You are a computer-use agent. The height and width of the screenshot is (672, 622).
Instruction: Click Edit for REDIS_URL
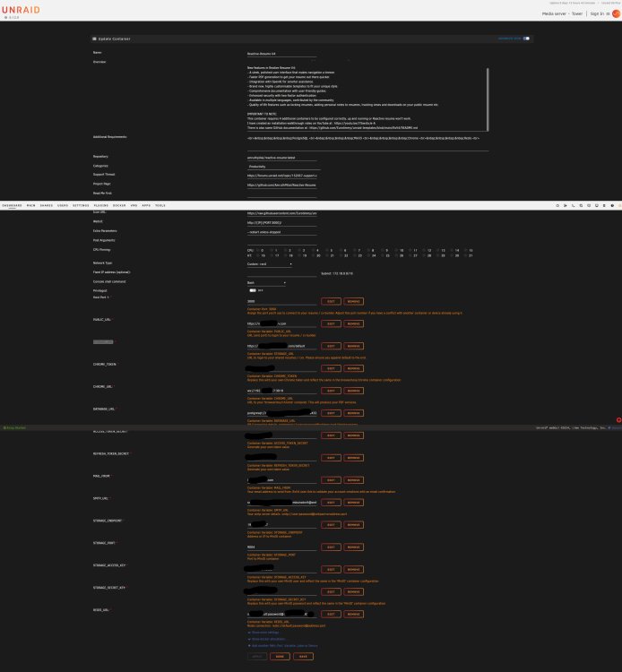click(x=331, y=614)
